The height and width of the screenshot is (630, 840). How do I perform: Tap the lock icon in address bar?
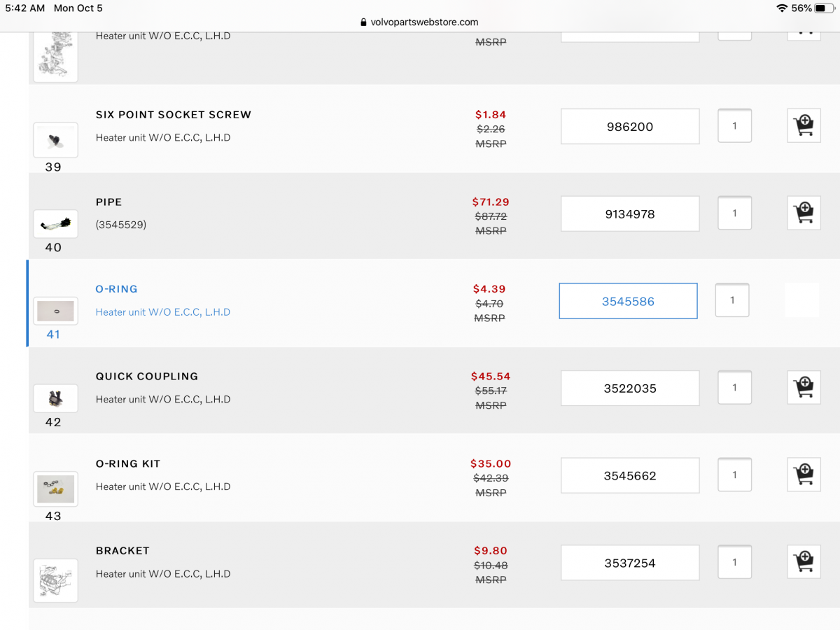[363, 22]
